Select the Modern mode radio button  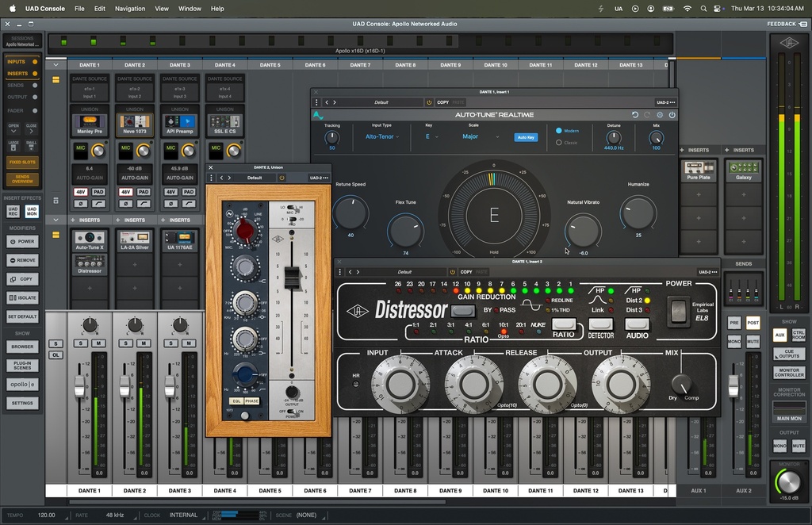[x=559, y=131]
